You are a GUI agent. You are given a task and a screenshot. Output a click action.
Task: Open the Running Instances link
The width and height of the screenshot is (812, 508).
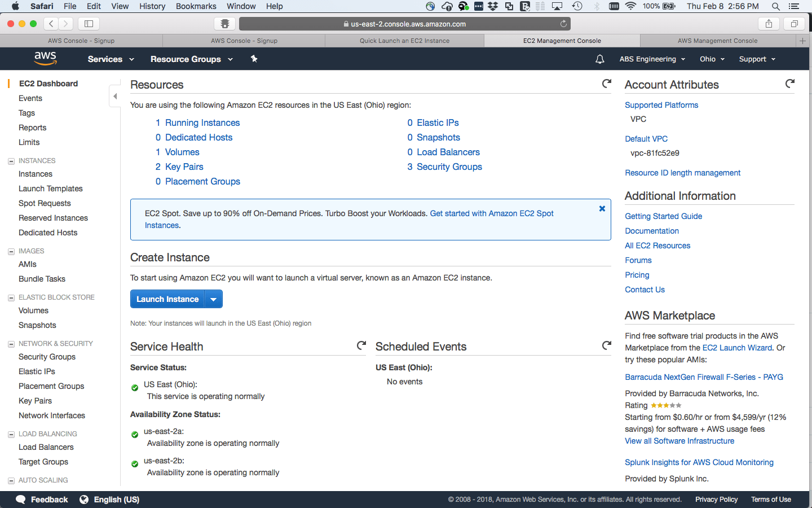click(202, 122)
